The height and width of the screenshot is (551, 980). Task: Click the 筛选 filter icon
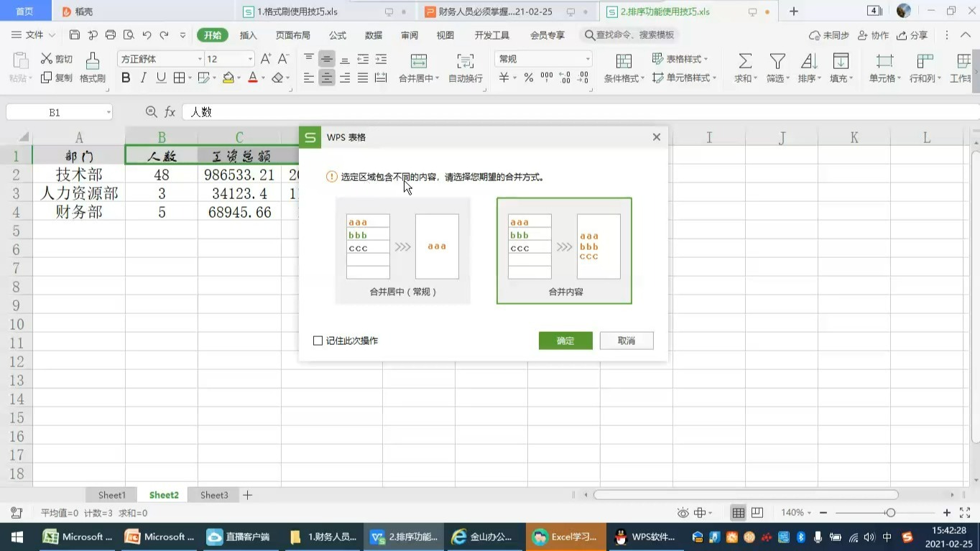point(777,62)
